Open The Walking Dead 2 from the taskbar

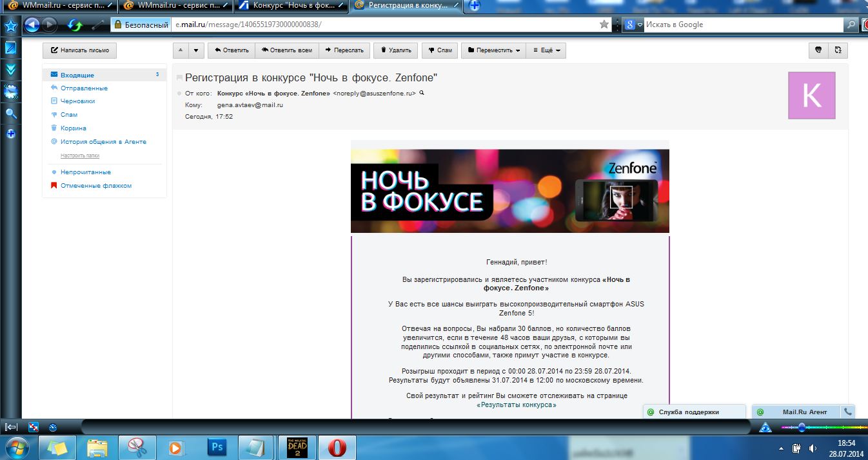pyautogui.click(x=297, y=447)
